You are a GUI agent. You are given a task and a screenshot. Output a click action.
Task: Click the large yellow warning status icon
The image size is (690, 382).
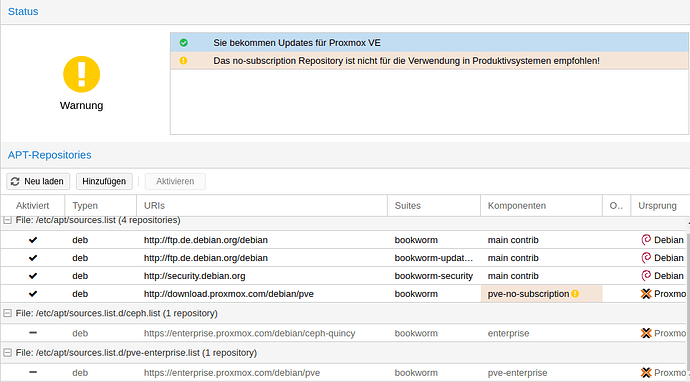pyautogui.click(x=81, y=74)
